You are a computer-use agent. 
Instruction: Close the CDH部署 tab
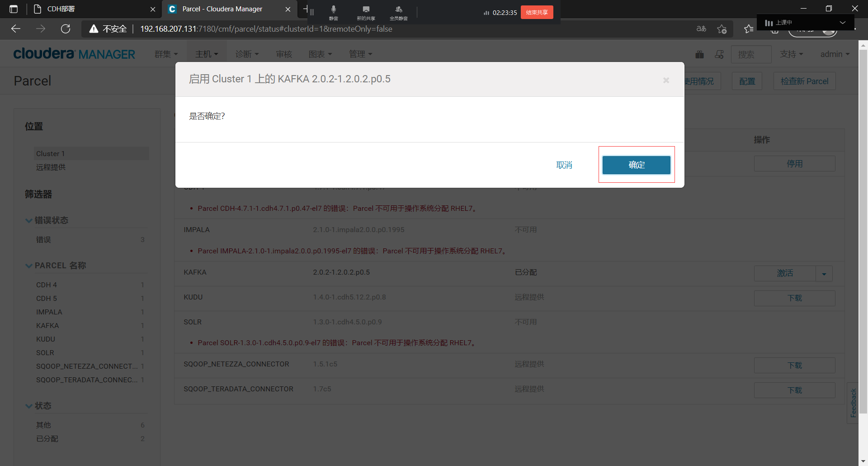(153, 9)
